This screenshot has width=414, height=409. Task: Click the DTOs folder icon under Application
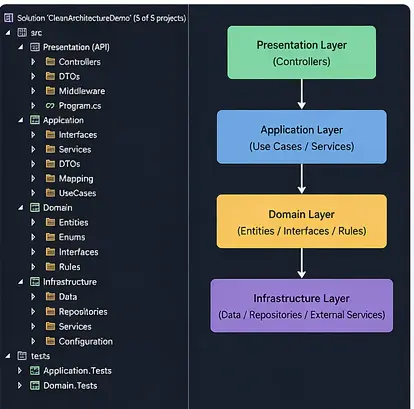(50, 164)
